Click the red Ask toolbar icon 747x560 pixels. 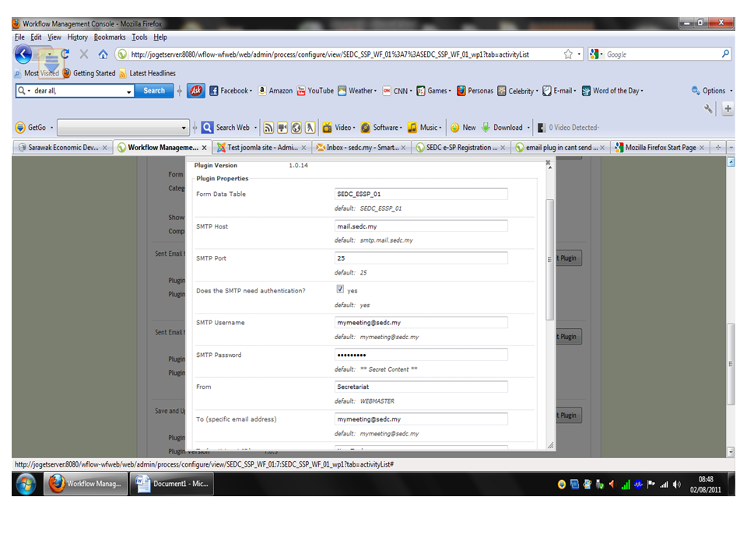pyautogui.click(x=196, y=91)
